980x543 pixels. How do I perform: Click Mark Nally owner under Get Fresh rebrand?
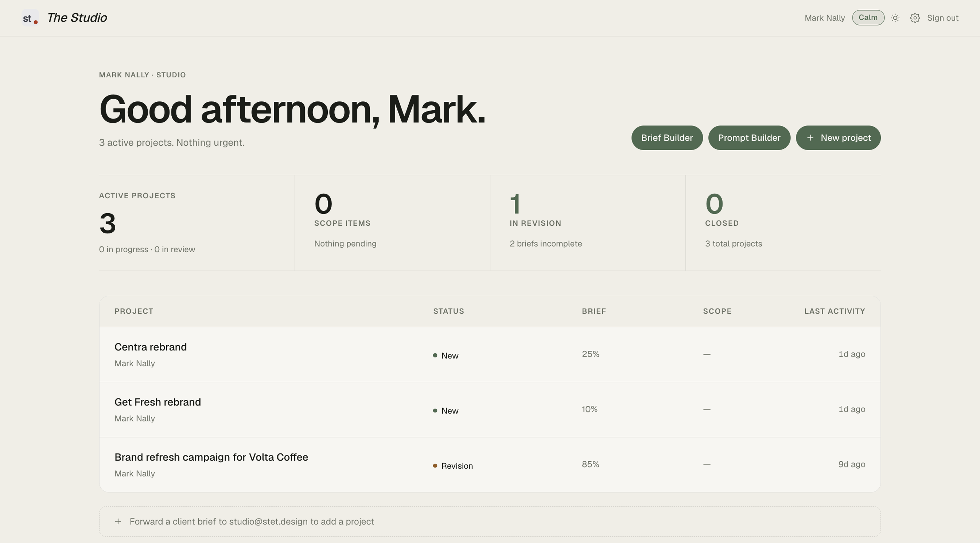135,419
